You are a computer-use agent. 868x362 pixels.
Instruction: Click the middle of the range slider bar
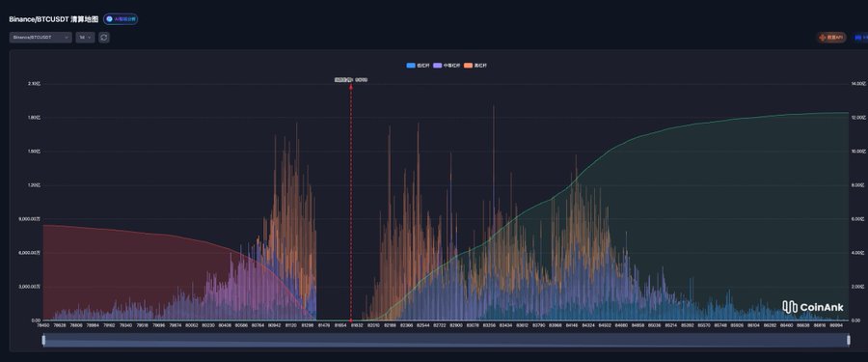click(447, 340)
